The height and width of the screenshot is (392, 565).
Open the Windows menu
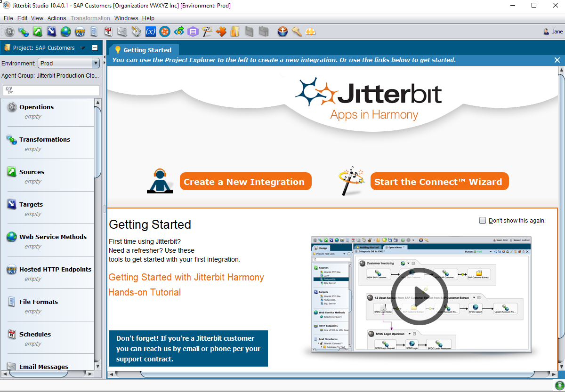(126, 18)
